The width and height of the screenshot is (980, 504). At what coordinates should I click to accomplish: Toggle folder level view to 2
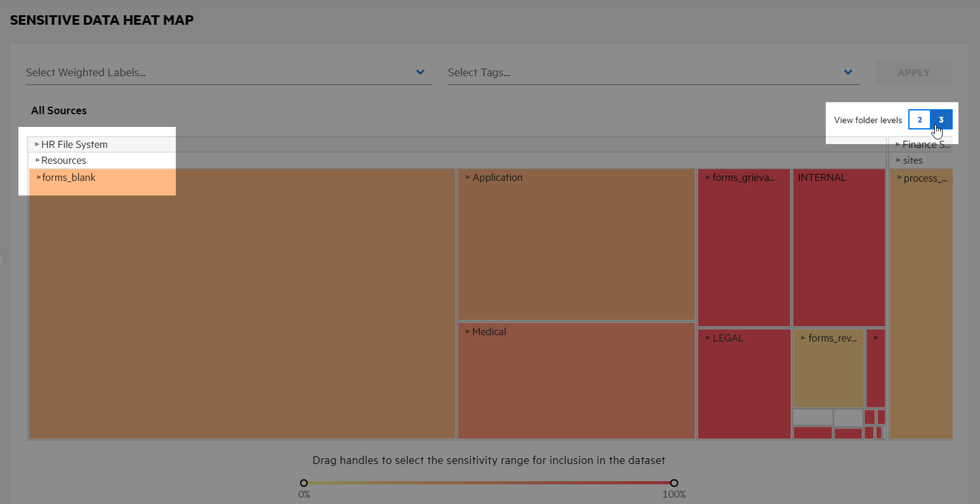(920, 119)
